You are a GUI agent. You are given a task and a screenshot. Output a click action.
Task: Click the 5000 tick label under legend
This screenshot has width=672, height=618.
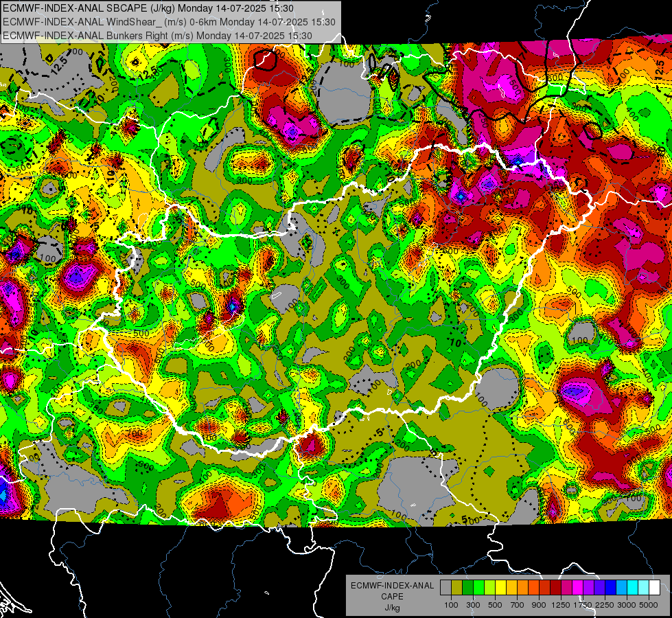(649, 605)
